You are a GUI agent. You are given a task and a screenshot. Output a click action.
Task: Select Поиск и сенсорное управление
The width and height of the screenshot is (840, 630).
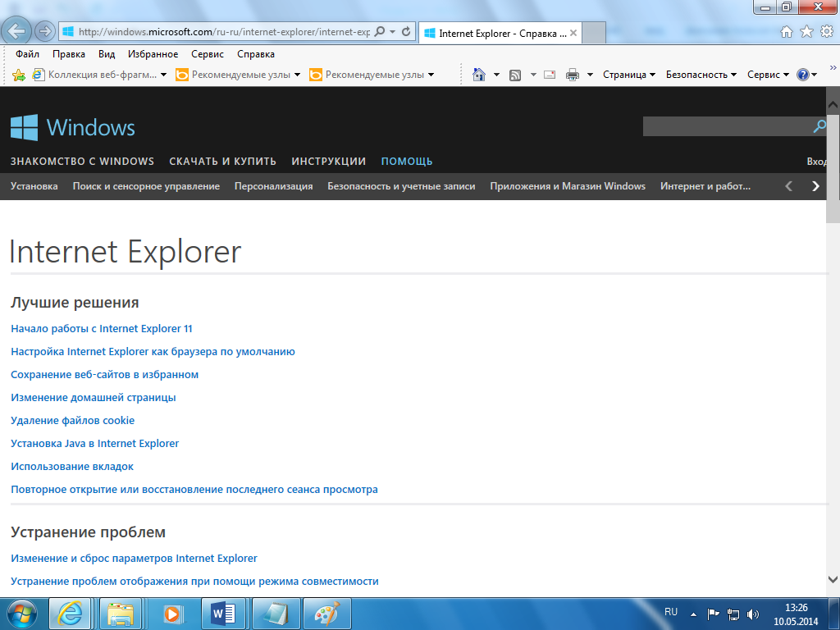(146, 186)
